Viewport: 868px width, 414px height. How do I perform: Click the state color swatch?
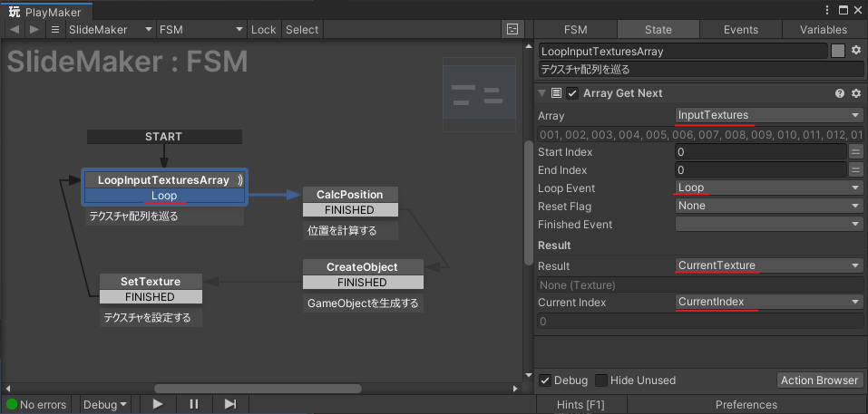pyautogui.click(x=838, y=51)
